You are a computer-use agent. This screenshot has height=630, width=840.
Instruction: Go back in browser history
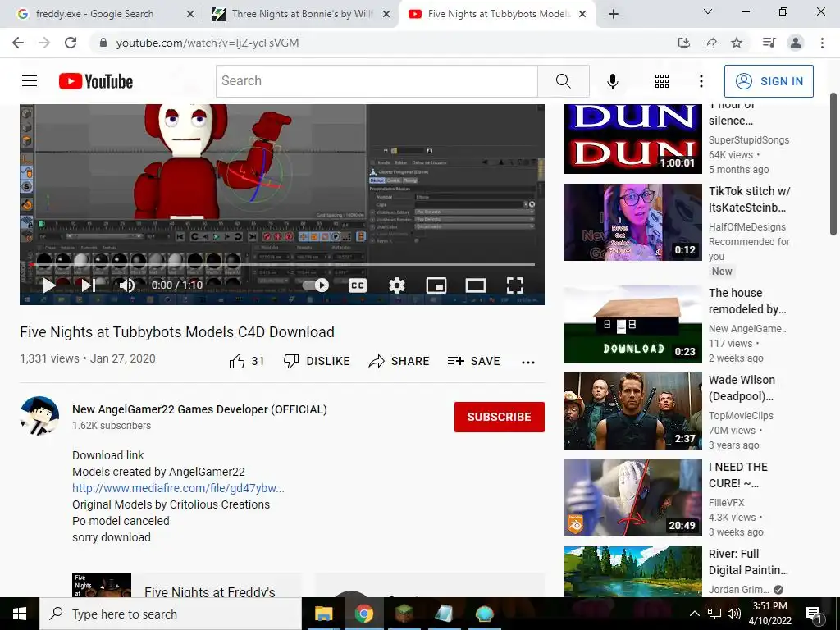18,43
